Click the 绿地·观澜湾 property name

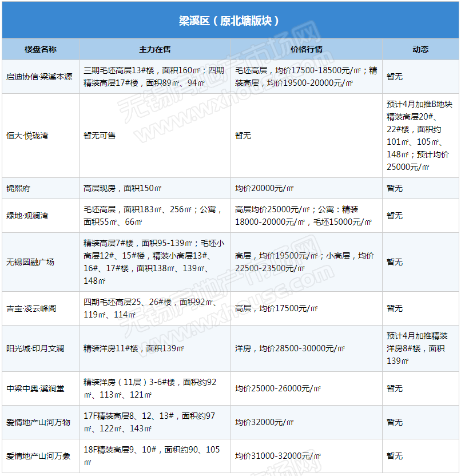27,216
